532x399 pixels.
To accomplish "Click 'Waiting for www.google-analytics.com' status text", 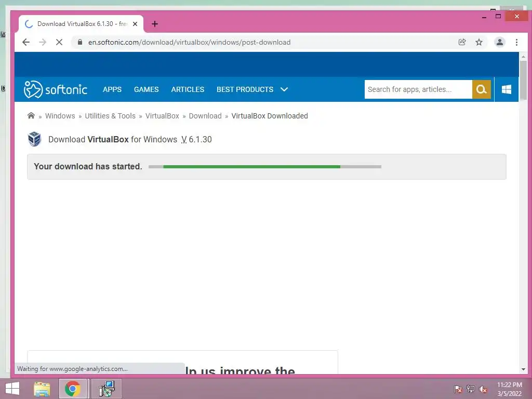I will point(72,369).
